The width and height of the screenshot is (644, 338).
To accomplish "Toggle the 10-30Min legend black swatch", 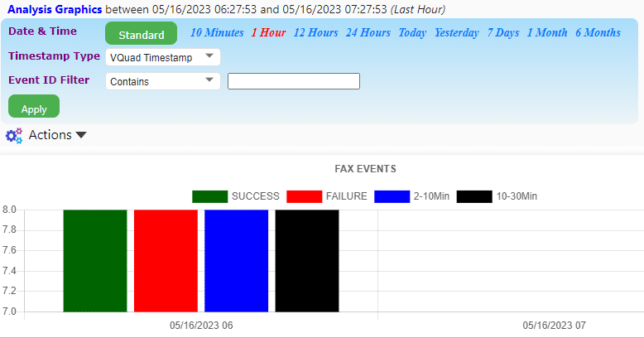I will [x=474, y=196].
